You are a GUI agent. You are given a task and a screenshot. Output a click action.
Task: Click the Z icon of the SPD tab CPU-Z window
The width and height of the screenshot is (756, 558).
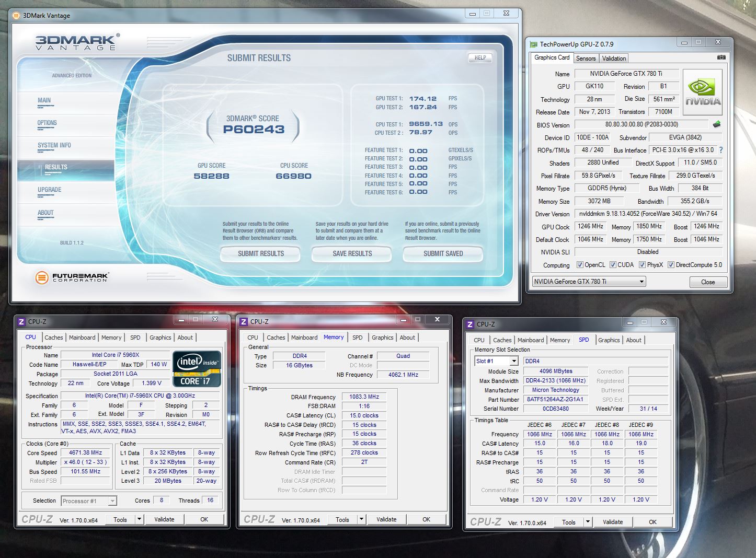[x=470, y=324]
